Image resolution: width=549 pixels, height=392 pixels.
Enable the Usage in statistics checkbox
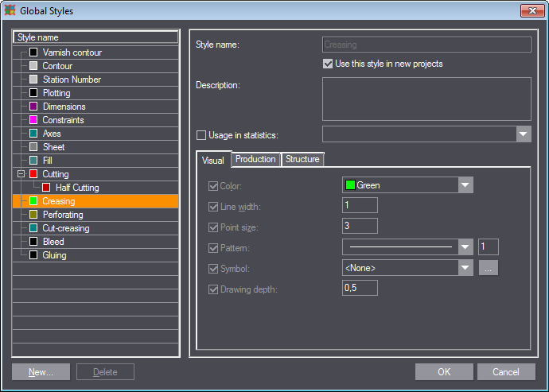click(201, 136)
